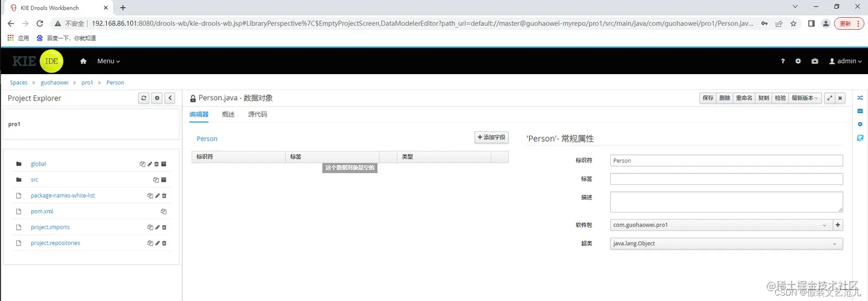Open the shuffle icon in right sidebar
Viewport: 868px width, 301px height.
click(860, 98)
